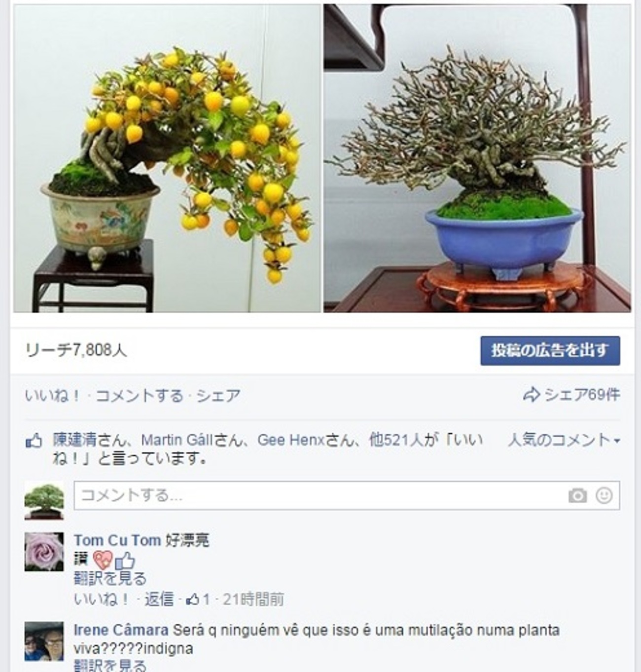Like the post with いいね！
The width and height of the screenshot is (641, 672).
point(52,395)
